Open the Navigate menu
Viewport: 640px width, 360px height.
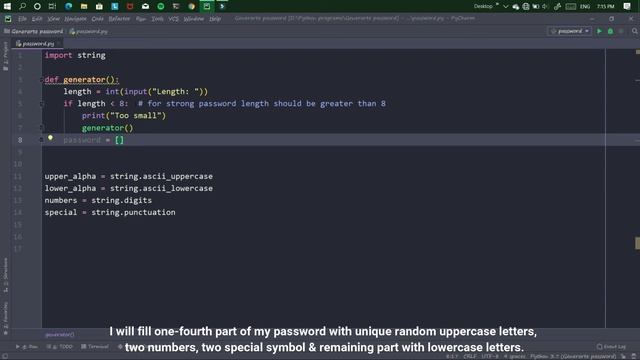76,19
